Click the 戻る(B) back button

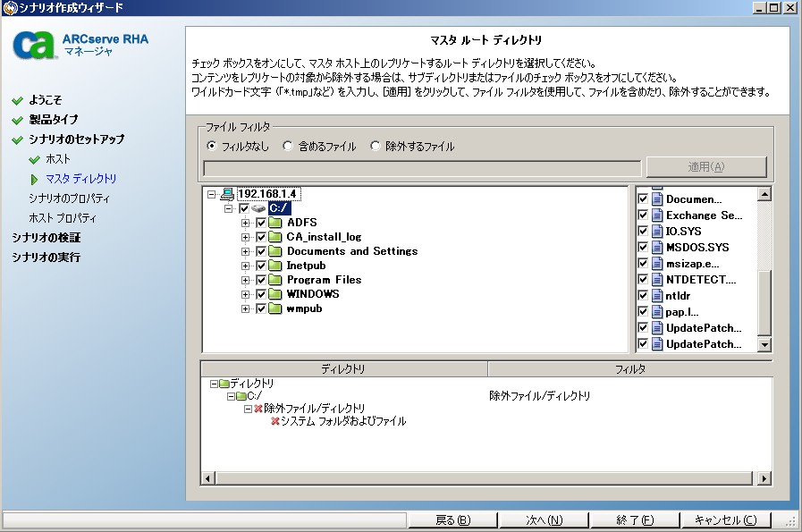pos(452,519)
